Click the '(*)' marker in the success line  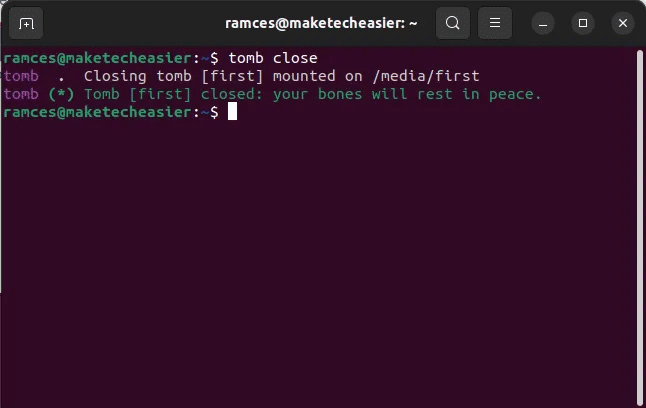[x=61, y=94]
